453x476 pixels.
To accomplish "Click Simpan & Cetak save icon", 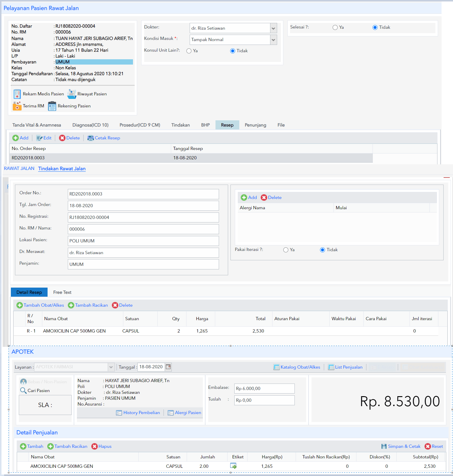I will pos(384,446).
